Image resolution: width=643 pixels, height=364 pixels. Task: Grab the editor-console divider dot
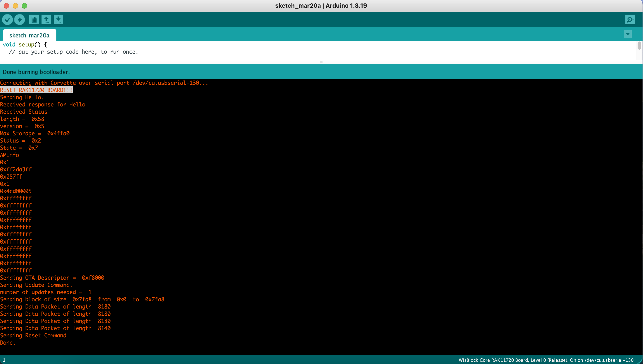coord(321,62)
